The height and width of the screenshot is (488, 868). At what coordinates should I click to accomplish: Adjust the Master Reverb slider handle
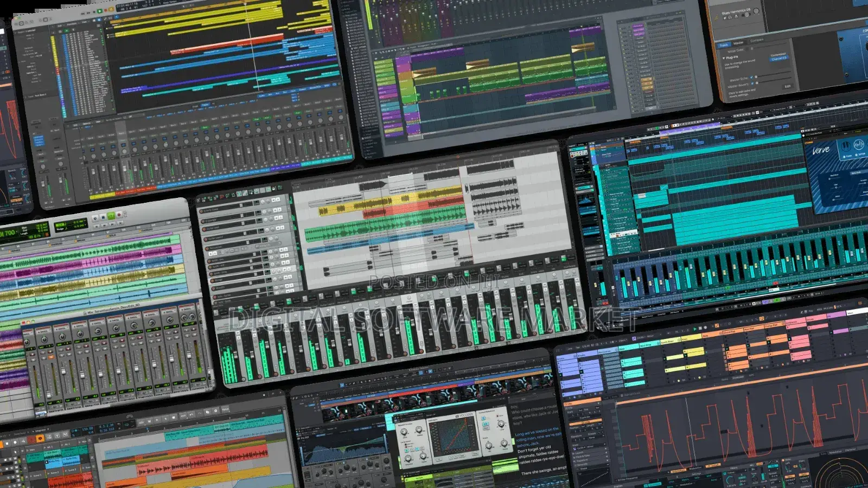click(757, 83)
